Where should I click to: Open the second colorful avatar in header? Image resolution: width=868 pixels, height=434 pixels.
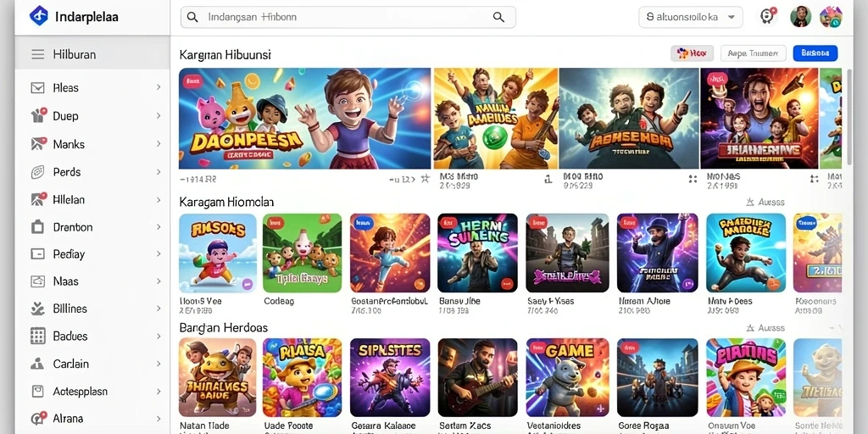831,17
